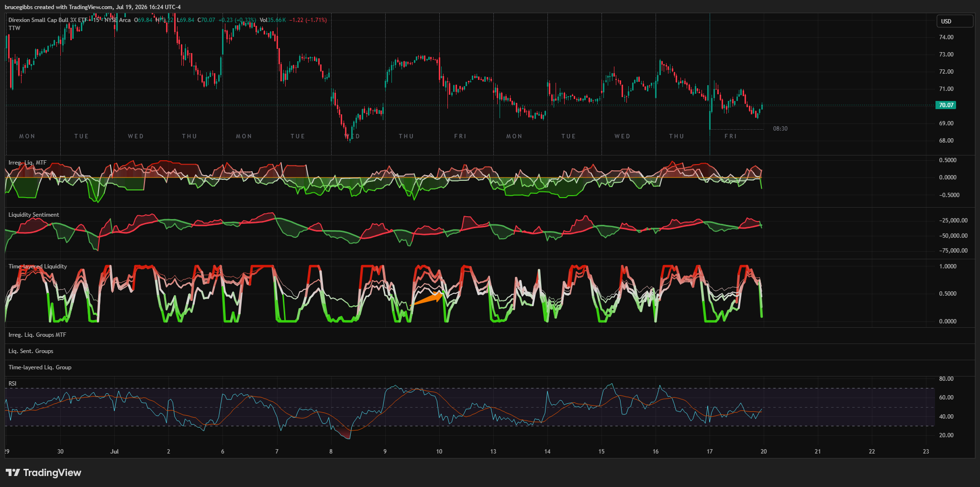This screenshot has width=980, height=487.
Task: Click the TTW indicator label
Action: click(14, 28)
